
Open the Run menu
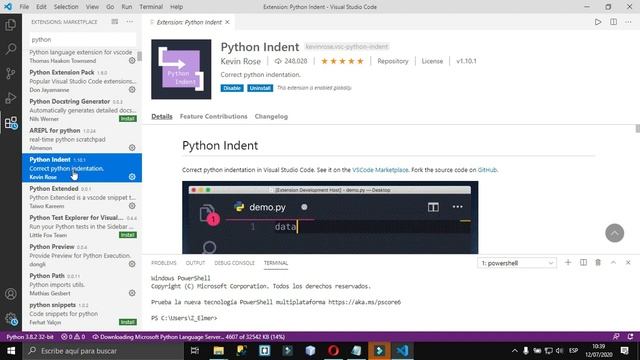[x=127, y=7]
